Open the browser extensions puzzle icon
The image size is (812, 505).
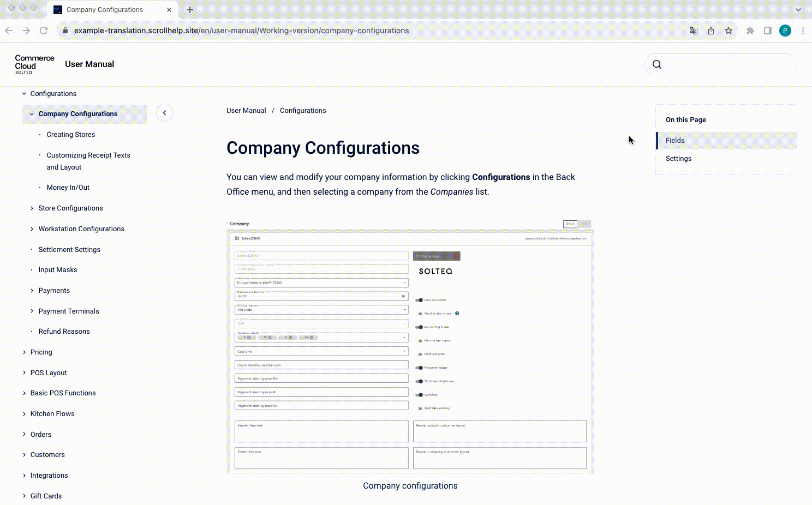coord(750,31)
